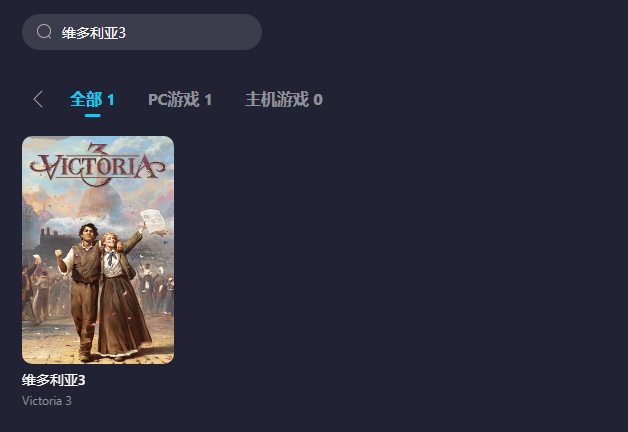This screenshot has height=432, width=628.
Task: Click the Victoria logo on the cover art
Action: pyautogui.click(x=97, y=165)
